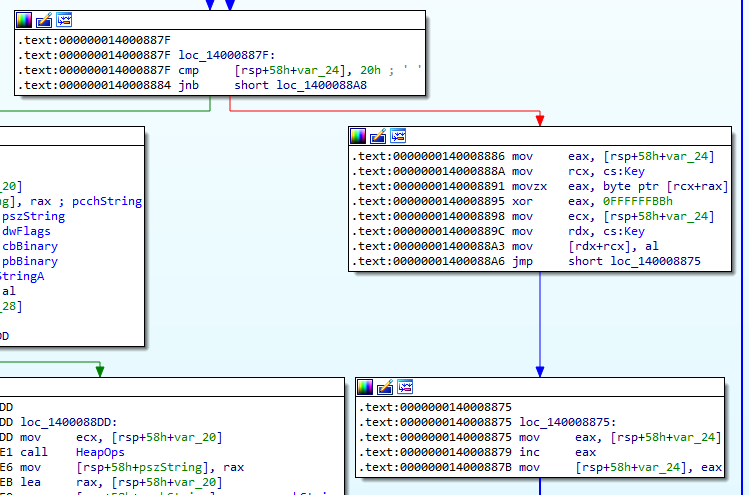The width and height of the screenshot is (749, 495).
Task: Click the group nodes icon in the xor eax block
Action: click(x=397, y=136)
